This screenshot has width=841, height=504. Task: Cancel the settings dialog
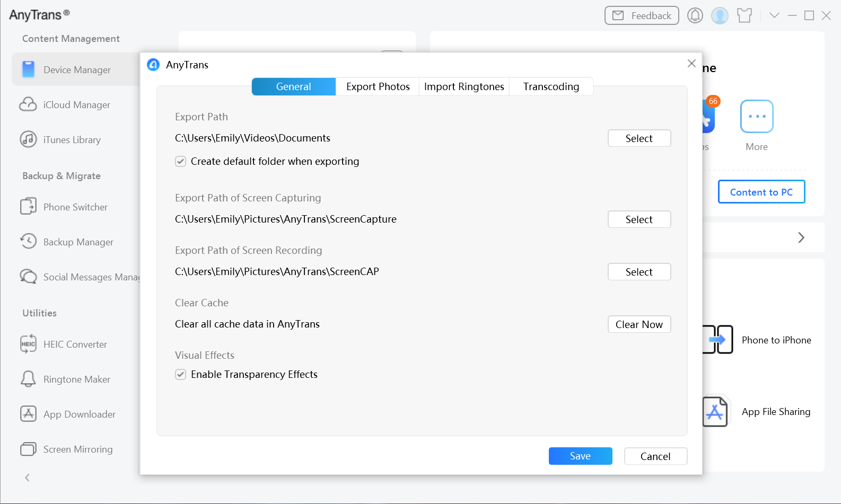pyautogui.click(x=655, y=456)
